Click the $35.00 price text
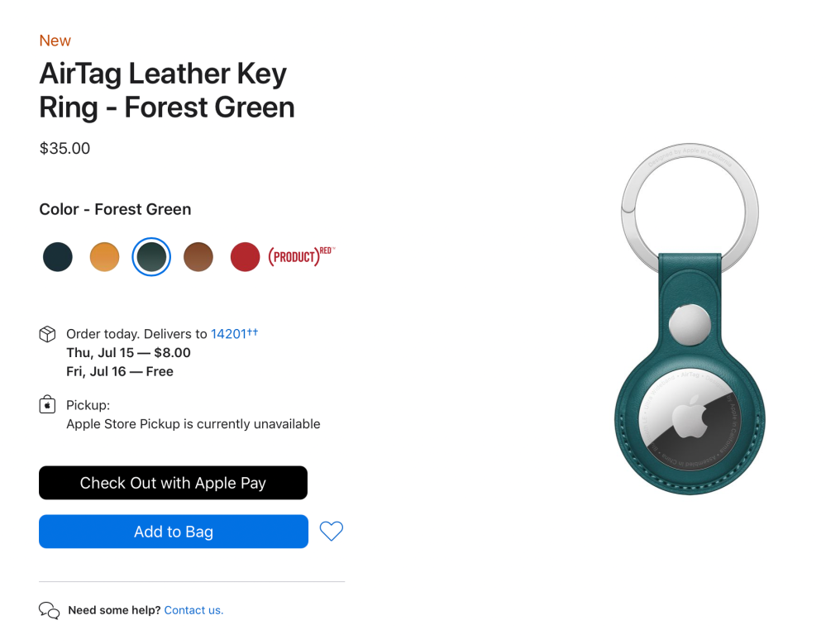Viewport: 826px width, 644px height. coord(64,149)
